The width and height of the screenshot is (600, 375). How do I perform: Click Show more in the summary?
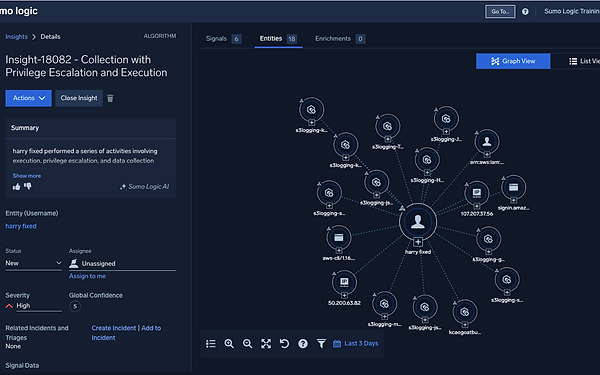coord(27,176)
